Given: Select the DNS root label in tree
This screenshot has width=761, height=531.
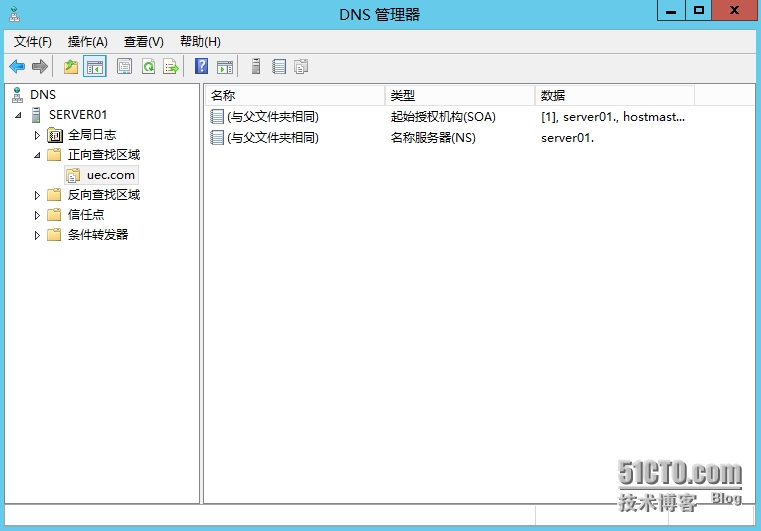Looking at the screenshot, I should coord(43,95).
